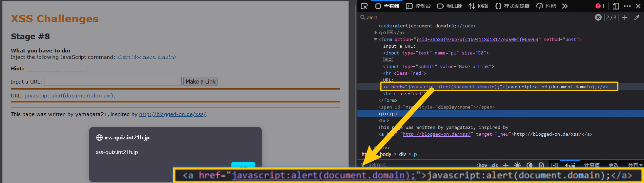Clear the alert search field

[598, 17]
